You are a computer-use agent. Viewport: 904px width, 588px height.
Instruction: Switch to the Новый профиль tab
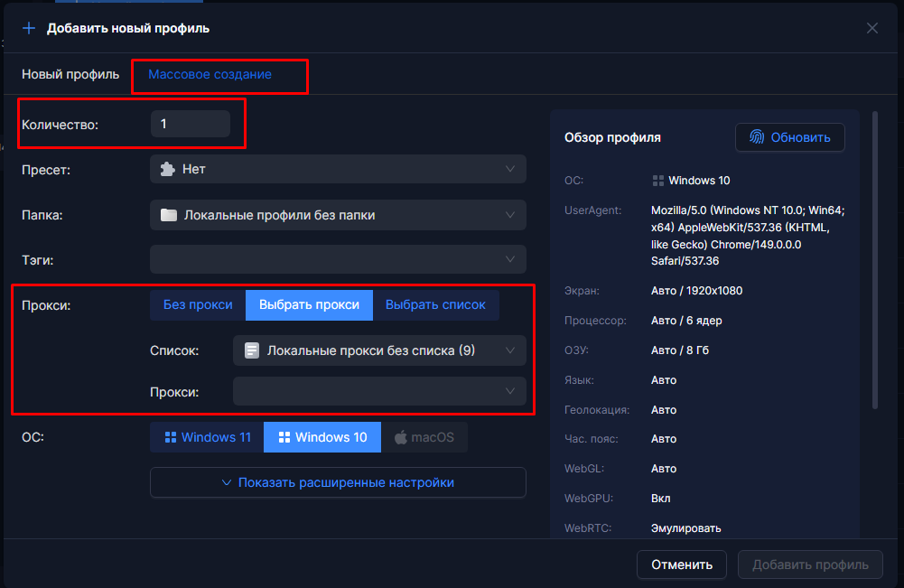tap(70, 74)
